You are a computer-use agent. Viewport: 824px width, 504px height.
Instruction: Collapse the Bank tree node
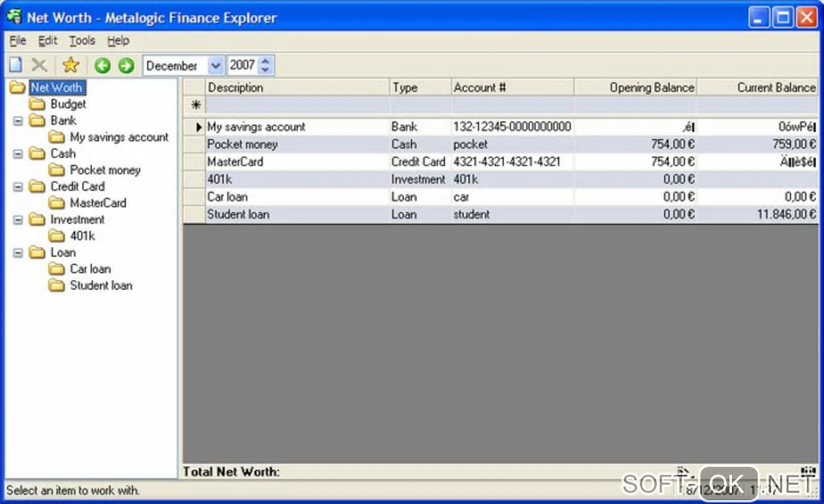tap(18, 121)
